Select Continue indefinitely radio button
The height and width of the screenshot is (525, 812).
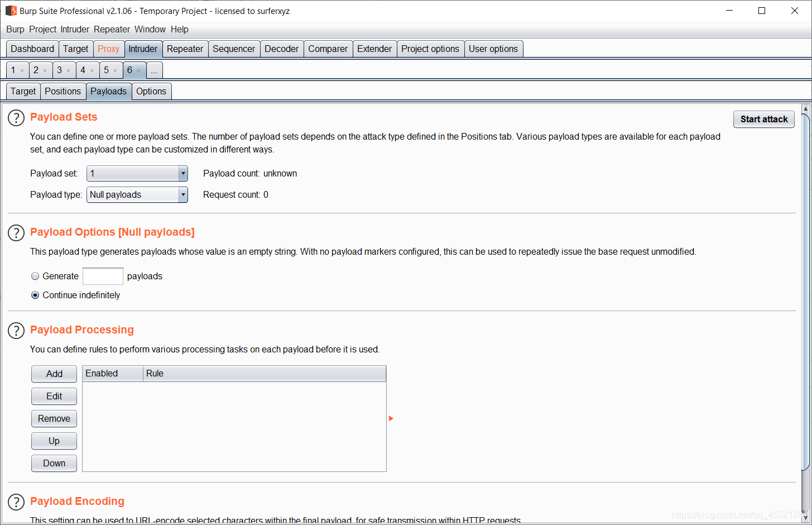tap(35, 295)
